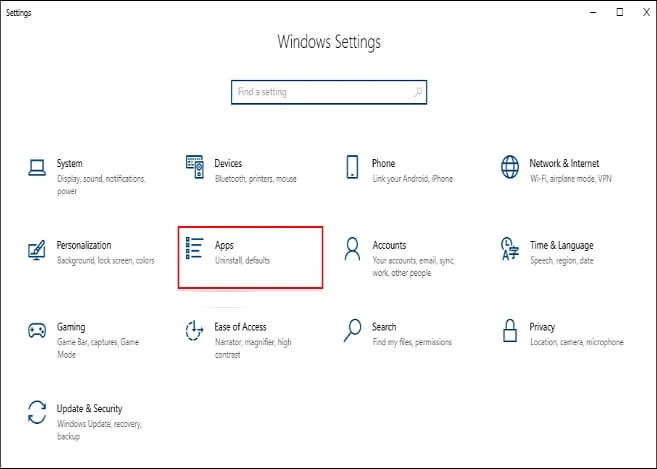Open the System laptop icon
This screenshot has height=469, width=657.
pos(37,168)
